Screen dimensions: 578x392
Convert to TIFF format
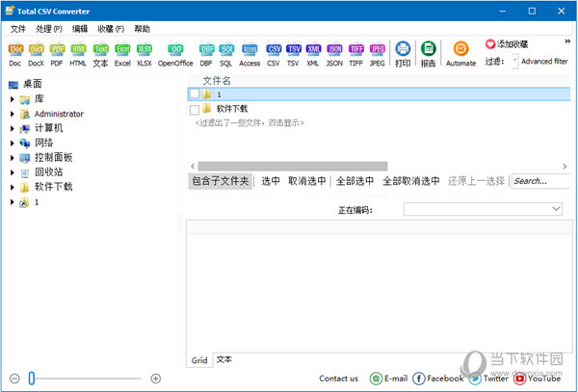[356, 55]
